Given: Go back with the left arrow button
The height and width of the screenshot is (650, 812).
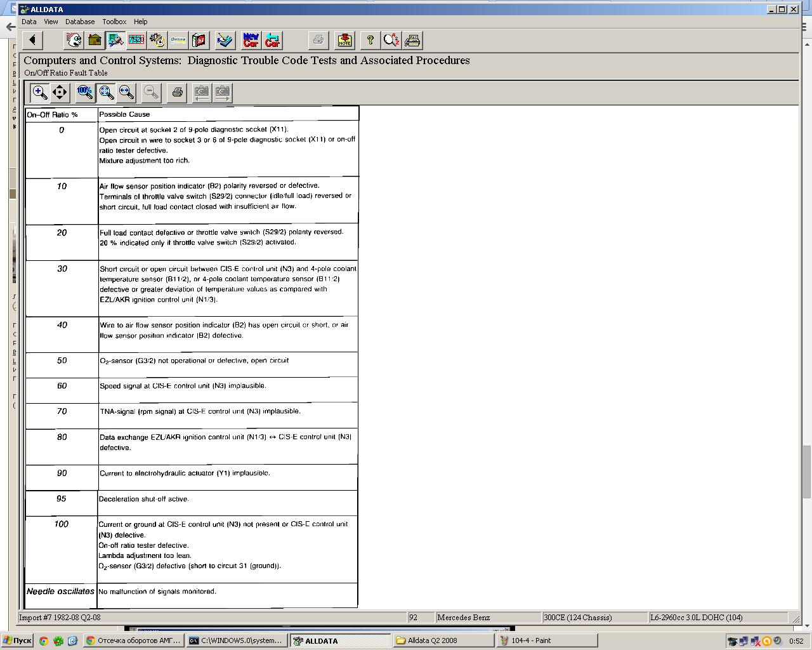Looking at the screenshot, I should tap(32, 40).
